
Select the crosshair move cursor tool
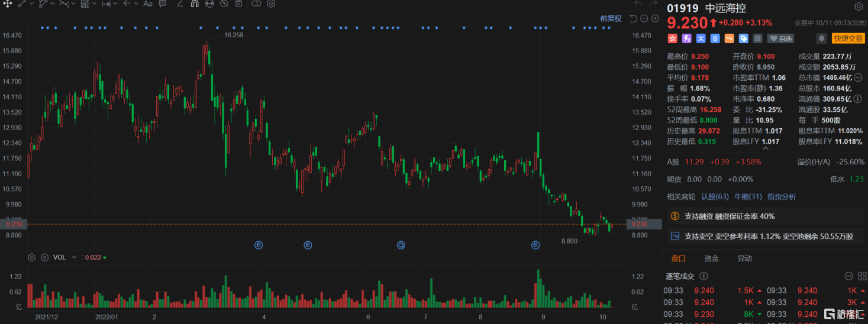click(8, 4)
